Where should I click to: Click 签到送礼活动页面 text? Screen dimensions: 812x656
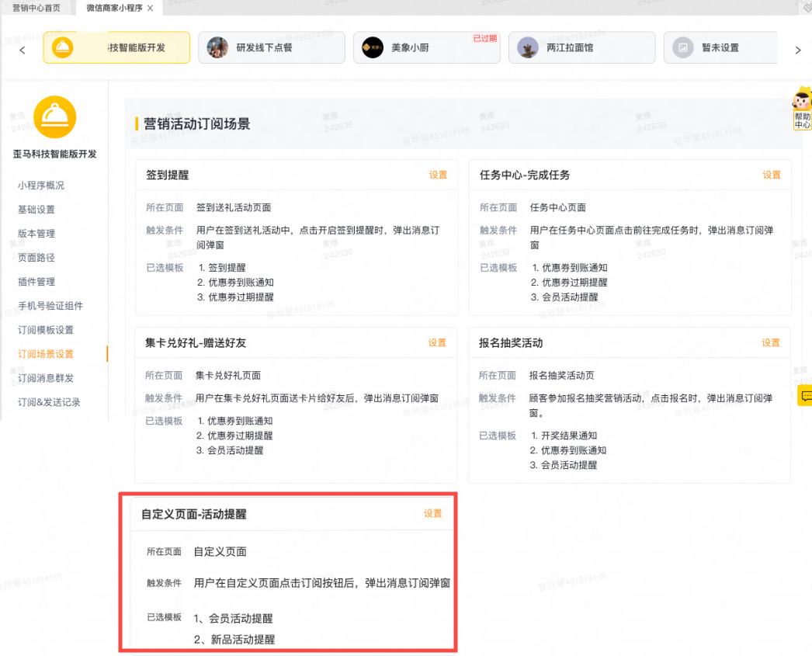[x=234, y=207]
